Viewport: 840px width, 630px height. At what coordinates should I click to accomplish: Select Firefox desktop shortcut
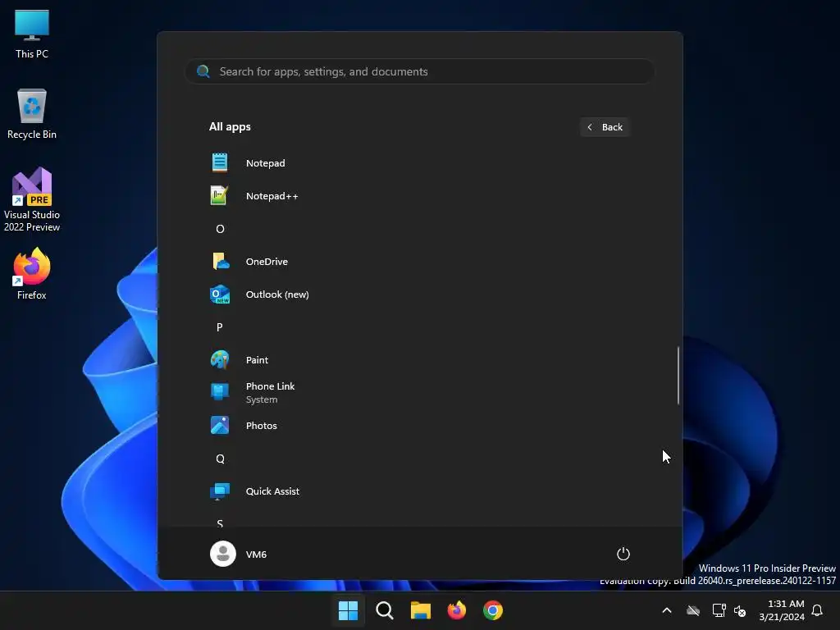click(32, 274)
